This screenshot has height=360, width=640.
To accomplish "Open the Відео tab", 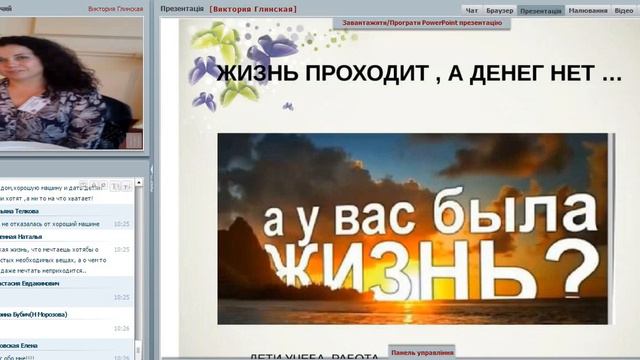I will 624,11.
